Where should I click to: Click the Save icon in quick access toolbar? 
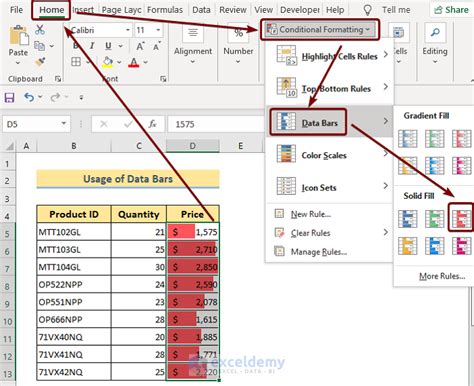click(9, 98)
